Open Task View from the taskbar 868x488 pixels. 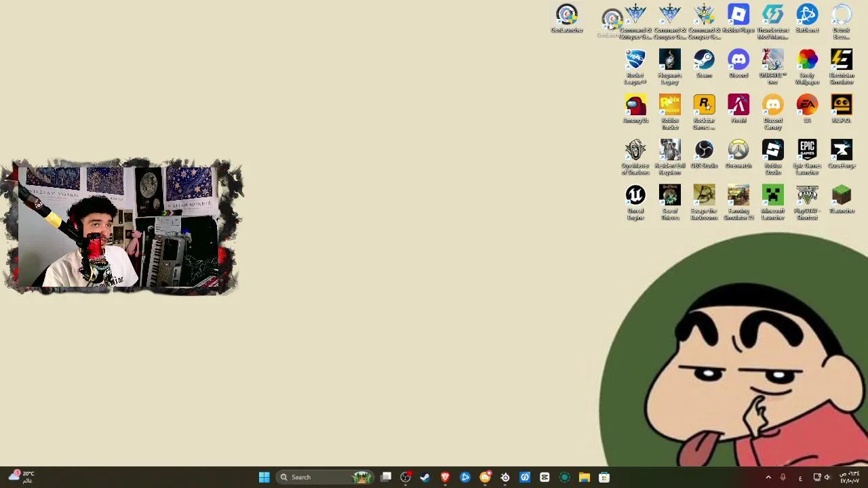click(x=386, y=477)
